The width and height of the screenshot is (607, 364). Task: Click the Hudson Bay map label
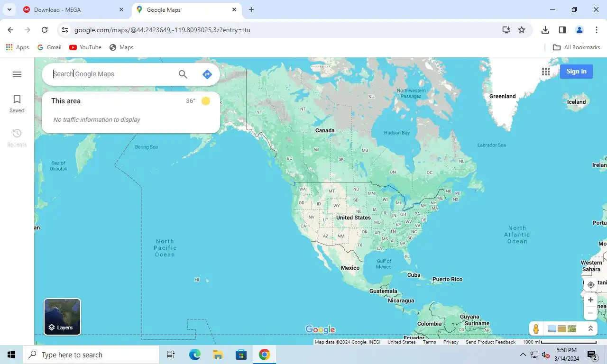coord(396,133)
